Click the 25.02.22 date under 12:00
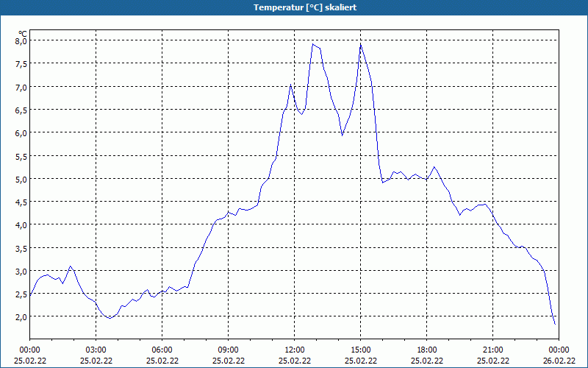This screenshot has width=588, height=368. (x=295, y=361)
